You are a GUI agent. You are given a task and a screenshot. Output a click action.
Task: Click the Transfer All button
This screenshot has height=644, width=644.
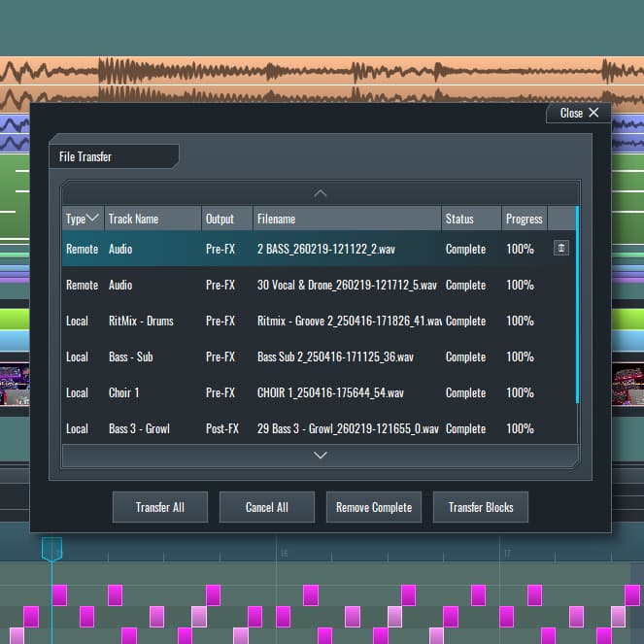[160, 507]
